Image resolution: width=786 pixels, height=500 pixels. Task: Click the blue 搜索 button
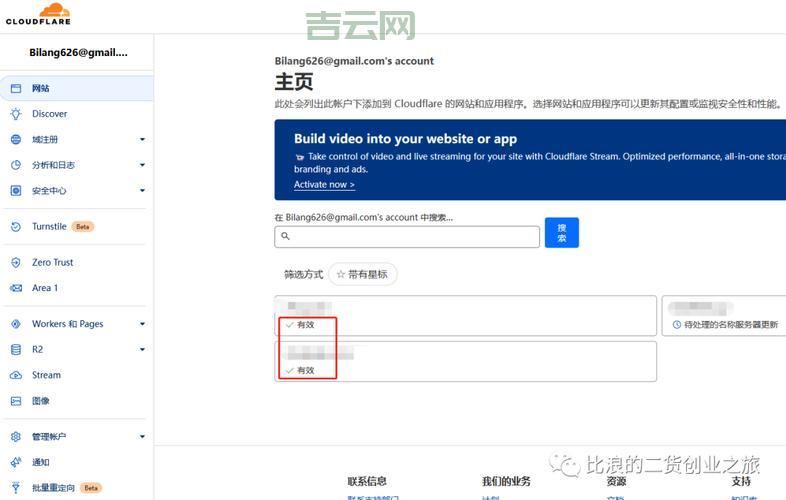[561, 233]
